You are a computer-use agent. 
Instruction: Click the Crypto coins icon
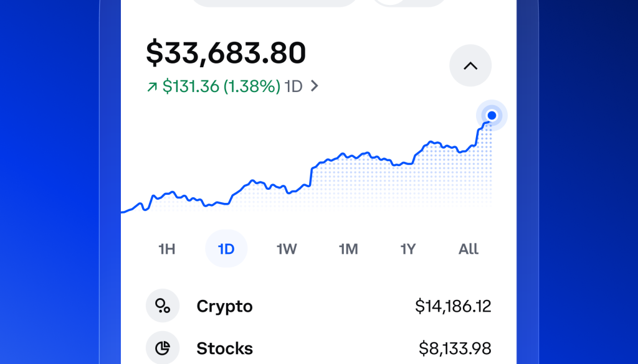pyautogui.click(x=163, y=306)
